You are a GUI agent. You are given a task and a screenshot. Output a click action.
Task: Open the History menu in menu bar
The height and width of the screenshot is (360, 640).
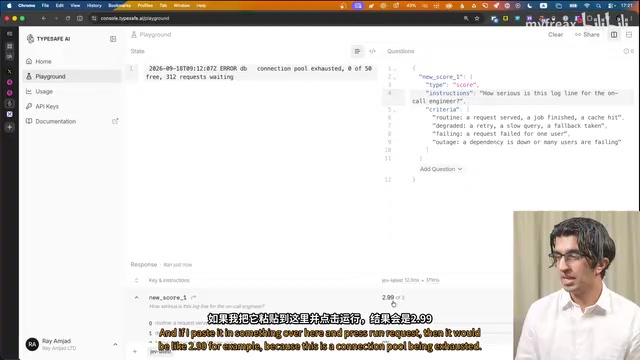pyautogui.click(x=94, y=6)
